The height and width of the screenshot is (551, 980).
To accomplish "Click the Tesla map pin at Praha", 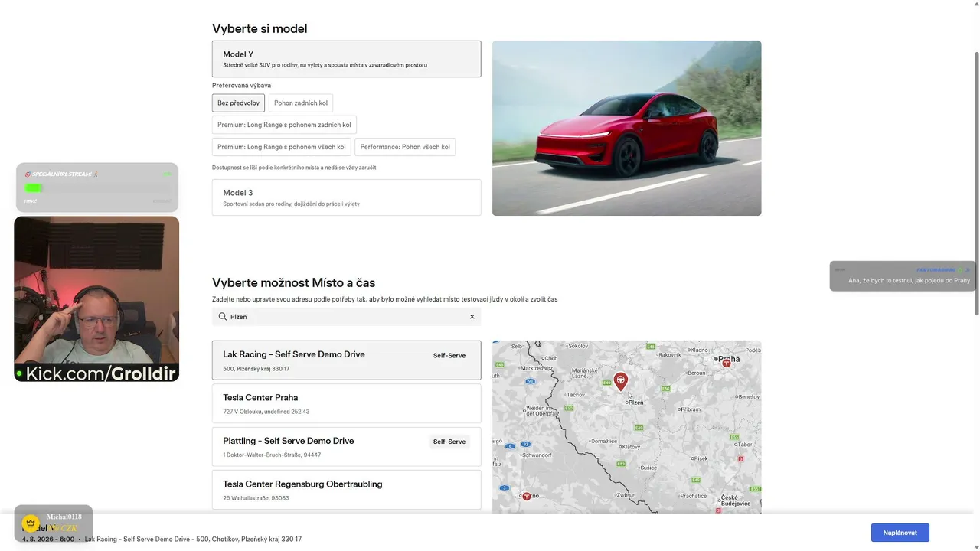I will pos(727,363).
